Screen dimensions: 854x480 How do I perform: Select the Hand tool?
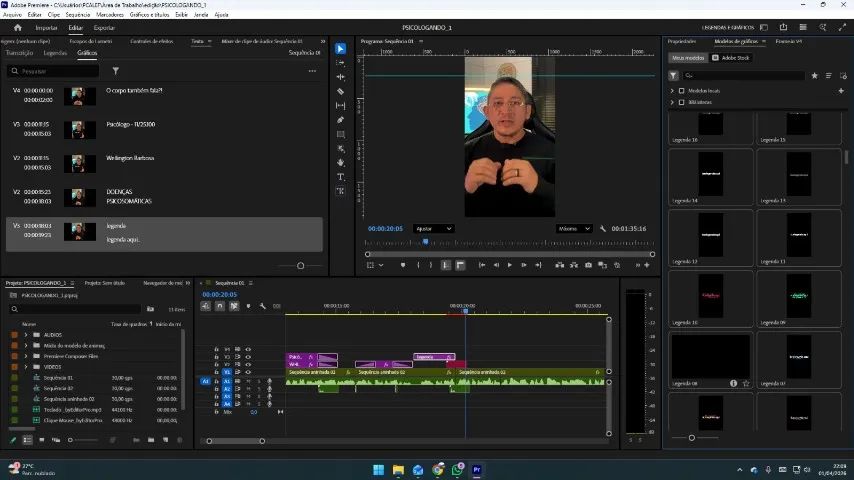(340, 162)
